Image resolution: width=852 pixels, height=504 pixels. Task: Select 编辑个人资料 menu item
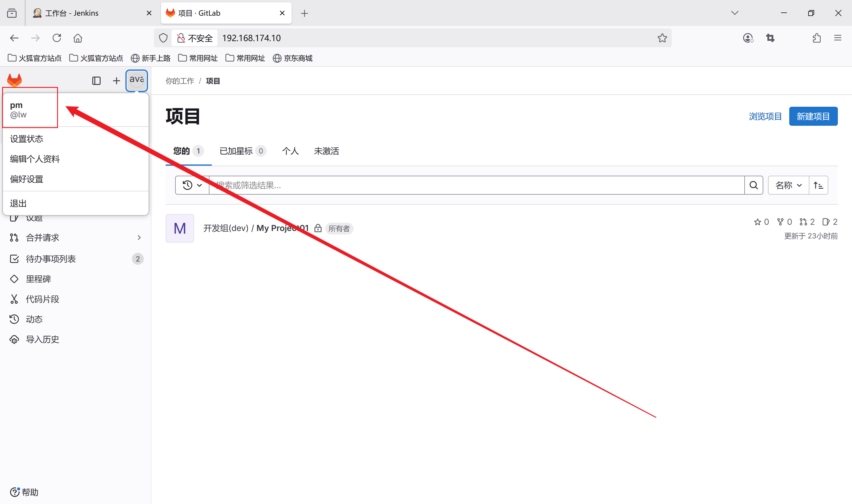(35, 159)
